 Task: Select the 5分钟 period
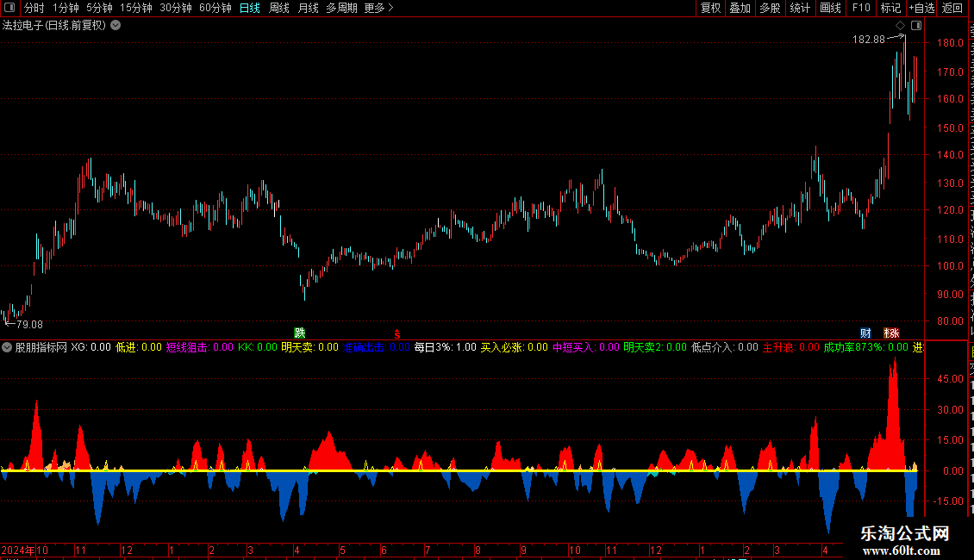click(x=99, y=8)
